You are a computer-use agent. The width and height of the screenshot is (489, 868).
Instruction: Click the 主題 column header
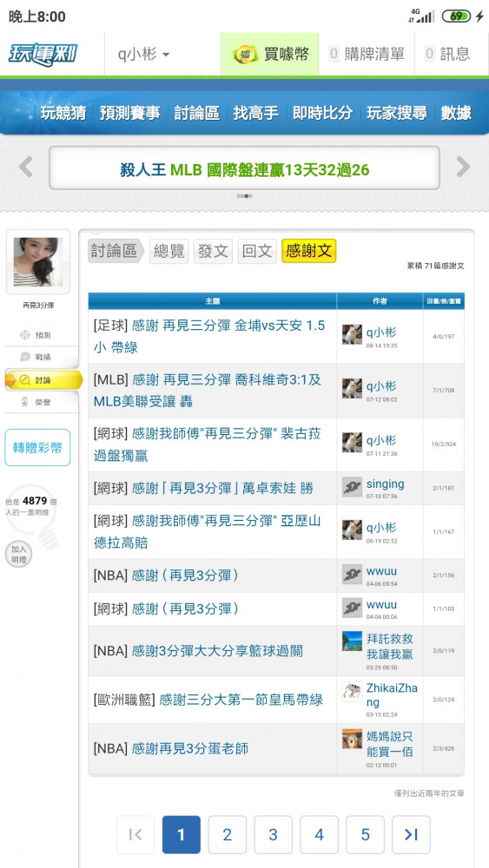(213, 301)
